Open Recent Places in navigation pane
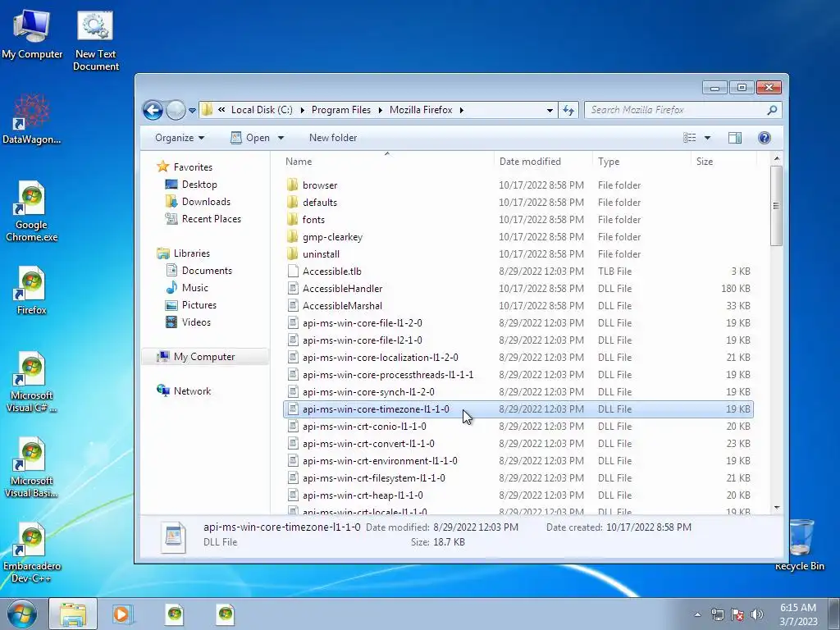840x630 pixels. tap(203, 218)
